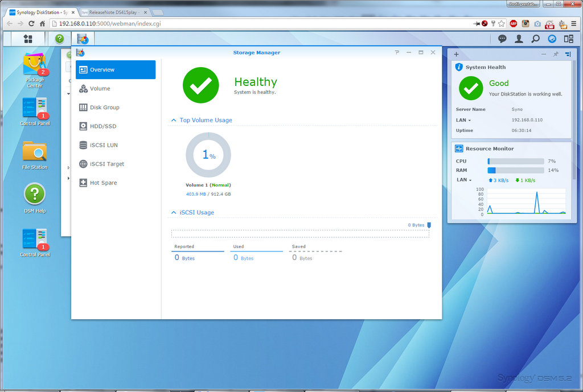Click the Uptime value 06:30:14
Viewport: 583px width, 392px height.
(522, 130)
